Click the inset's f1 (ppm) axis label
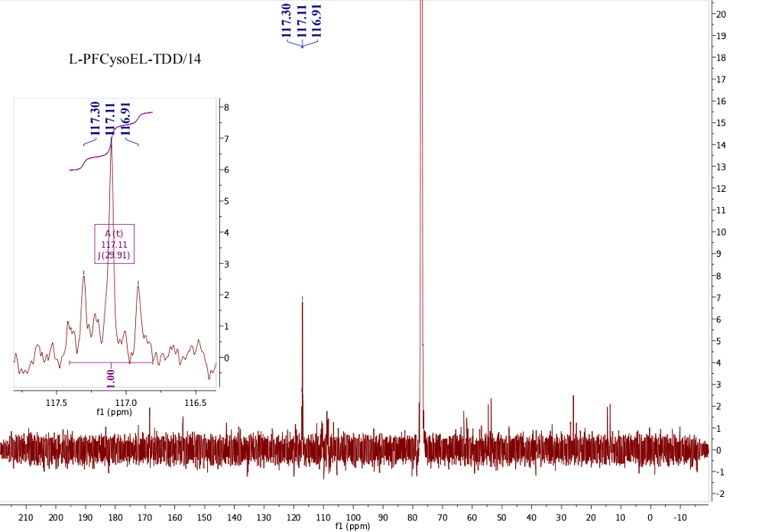Screen dimensions: 759x532 [113, 412]
